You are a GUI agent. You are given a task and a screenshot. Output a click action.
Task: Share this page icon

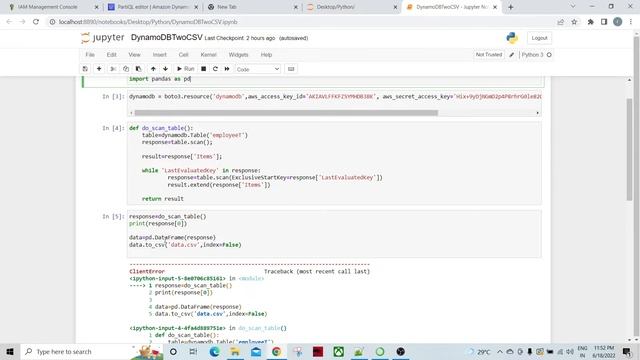click(560, 22)
